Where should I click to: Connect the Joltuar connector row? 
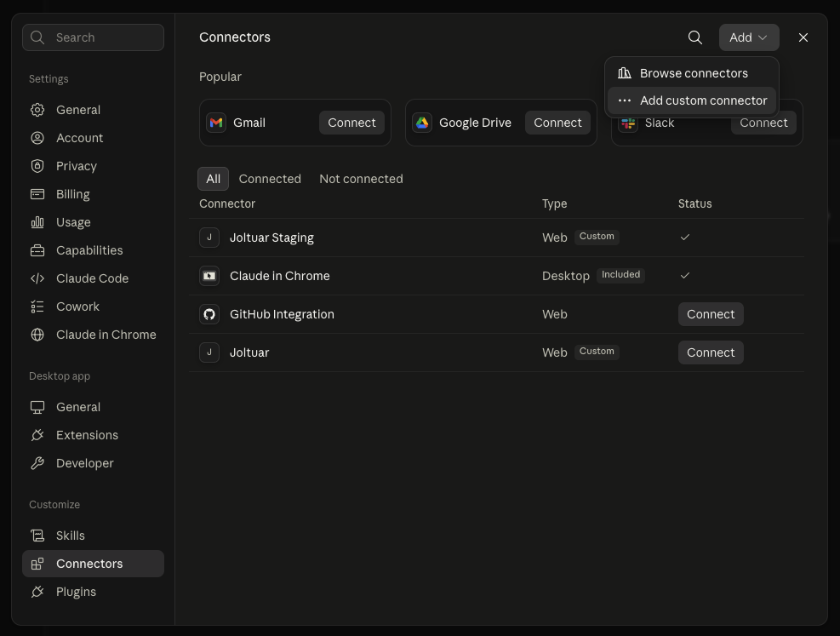(x=711, y=352)
